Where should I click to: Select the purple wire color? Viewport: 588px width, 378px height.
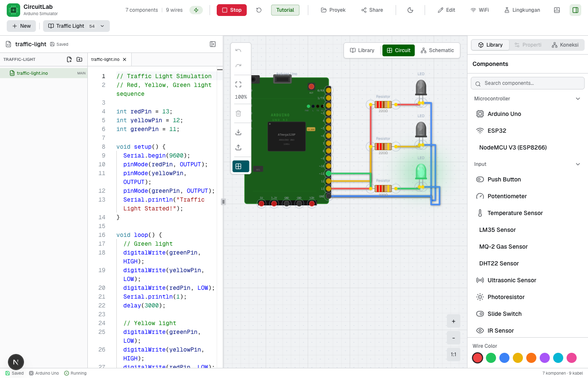coord(545,358)
